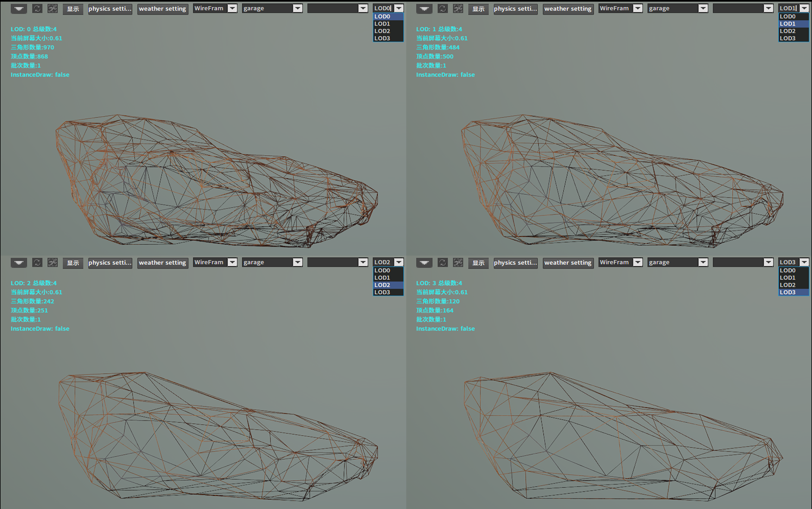Click weather setting in the LOD 2 viewport

[162, 263]
